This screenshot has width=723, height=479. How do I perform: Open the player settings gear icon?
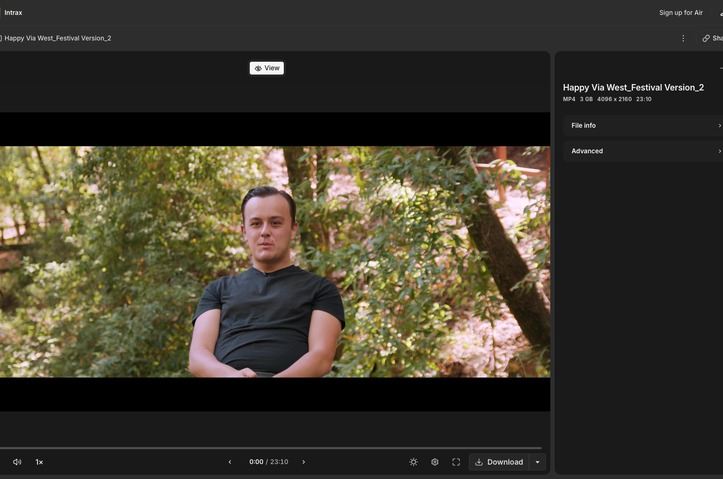pos(435,462)
